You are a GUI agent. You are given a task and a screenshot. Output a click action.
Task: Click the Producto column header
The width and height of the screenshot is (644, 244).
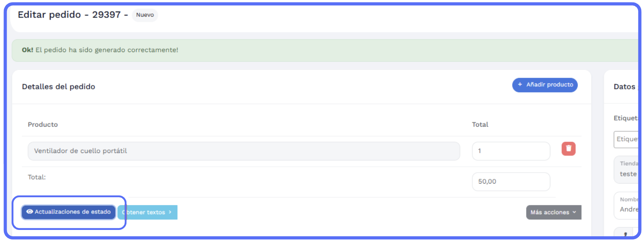point(43,125)
